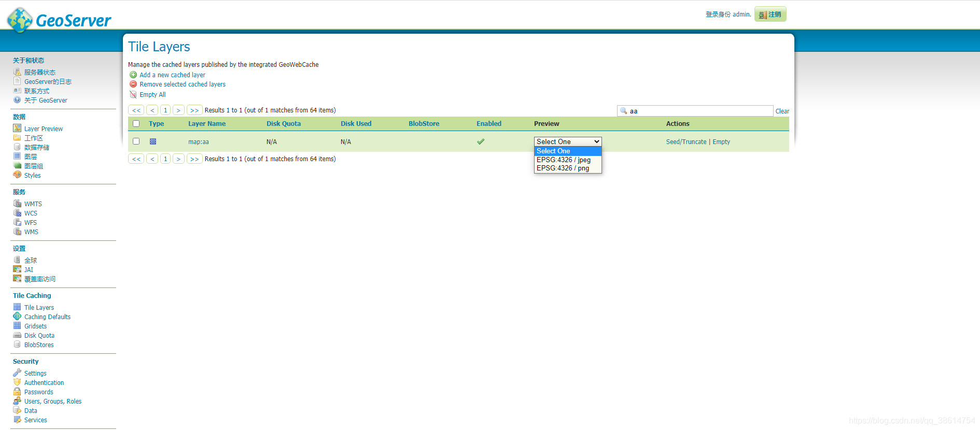This screenshot has height=430, width=980.
Task: Click the tile layer type icon for map:aa
Action: click(x=153, y=141)
